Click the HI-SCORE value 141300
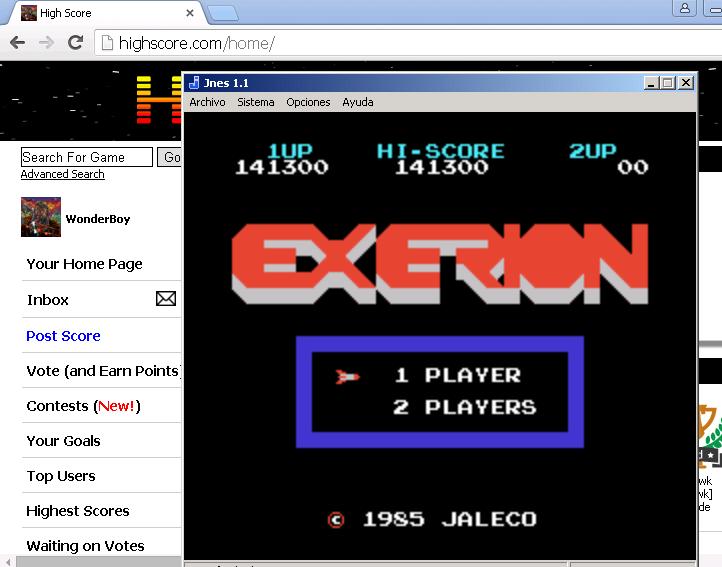 (x=442, y=167)
